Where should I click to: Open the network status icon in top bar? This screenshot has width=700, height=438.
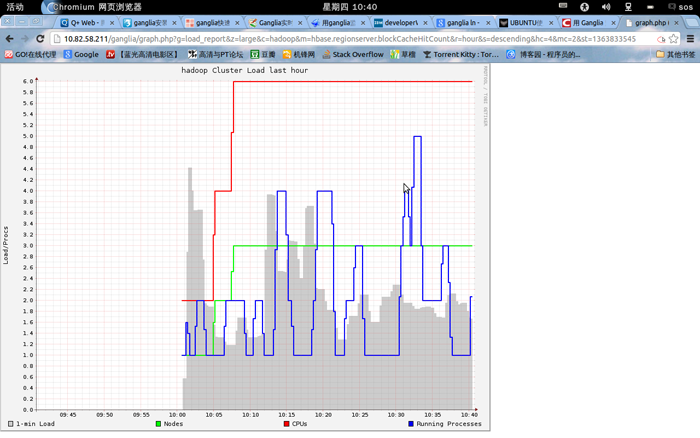point(628,7)
